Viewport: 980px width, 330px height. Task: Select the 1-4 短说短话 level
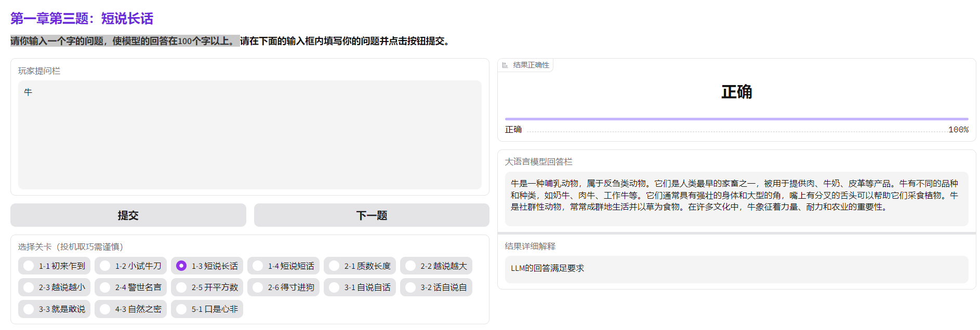point(284,266)
